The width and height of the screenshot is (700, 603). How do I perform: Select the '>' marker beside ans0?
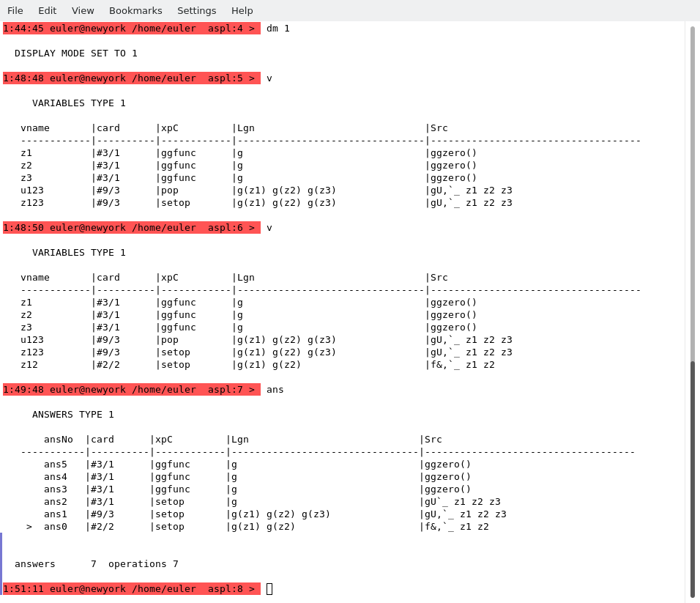[x=29, y=527]
